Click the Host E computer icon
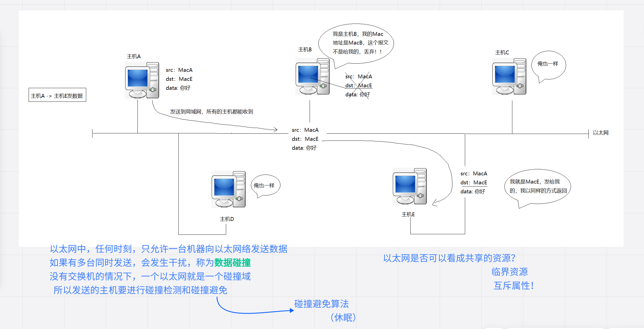Screen dimensions: 644x329 click(x=409, y=186)
